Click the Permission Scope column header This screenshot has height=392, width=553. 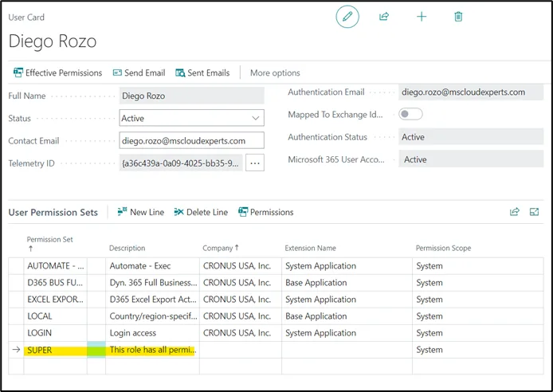tap(443, 248)
